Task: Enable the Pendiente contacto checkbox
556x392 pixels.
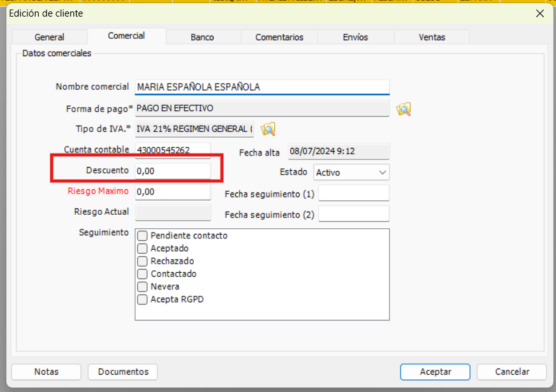Action: pyautogui.click(x=142, y=235)
